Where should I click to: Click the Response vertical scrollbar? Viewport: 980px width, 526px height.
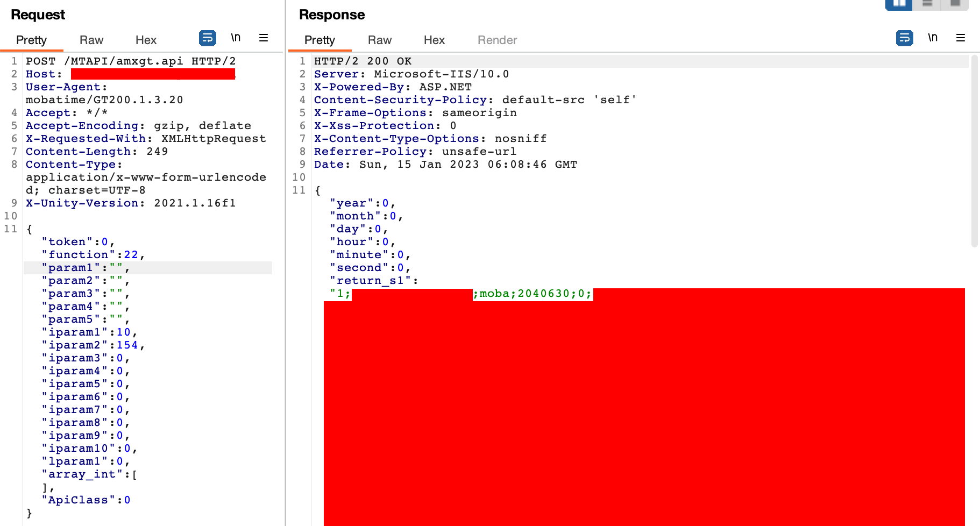(x=974, y=151)
